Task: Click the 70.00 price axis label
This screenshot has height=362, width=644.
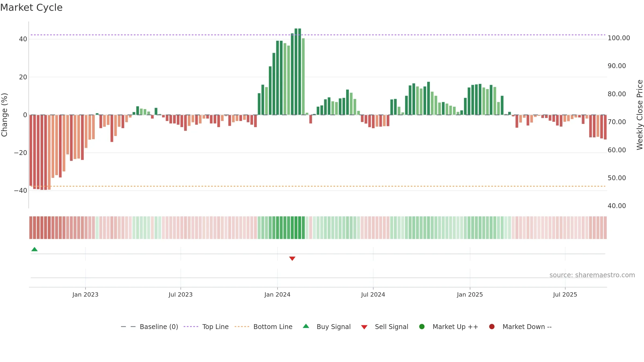Action: tap(617, 122)
